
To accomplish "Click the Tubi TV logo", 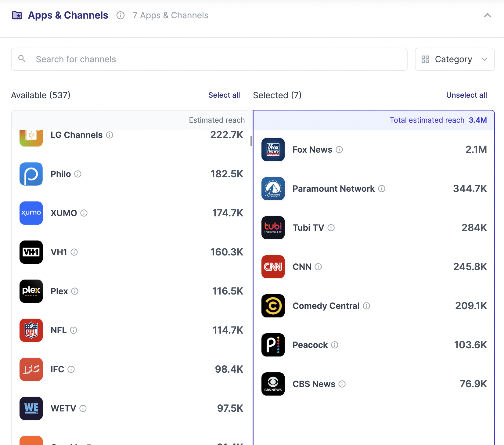I will tap(273, 228).
